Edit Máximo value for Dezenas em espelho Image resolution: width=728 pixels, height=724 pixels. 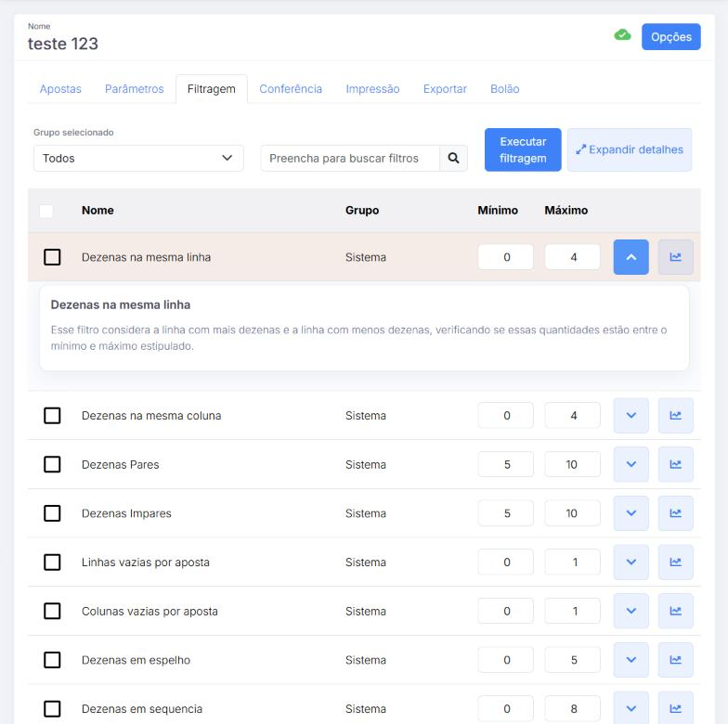click(x=572, y=660)
